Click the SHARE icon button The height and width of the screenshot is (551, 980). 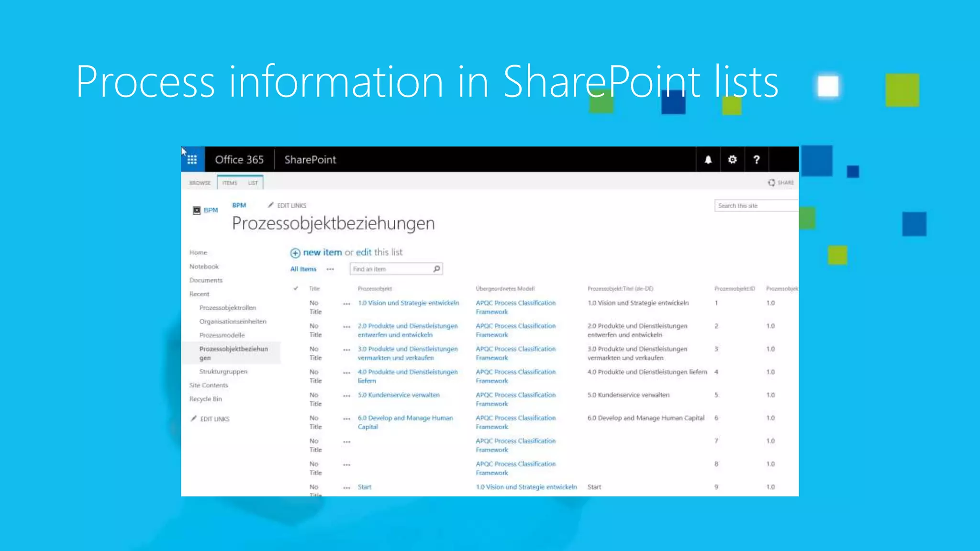click(x=781, y=183)
